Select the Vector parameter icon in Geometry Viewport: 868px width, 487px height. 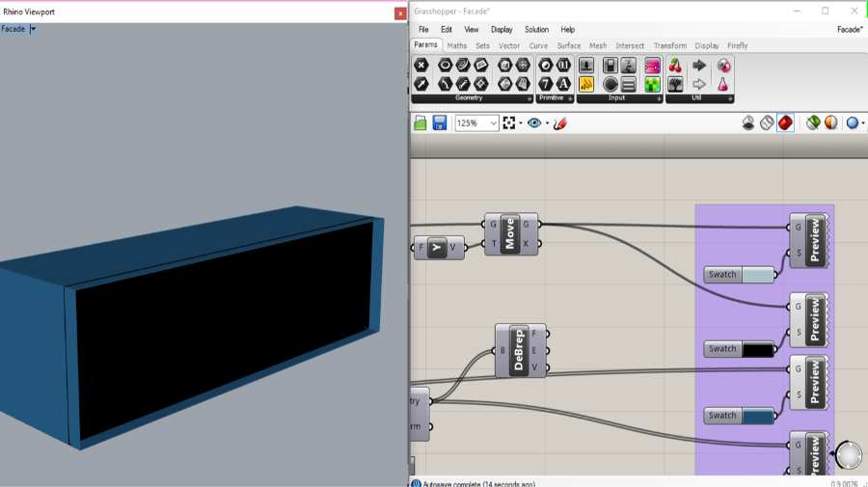(421, 84)
